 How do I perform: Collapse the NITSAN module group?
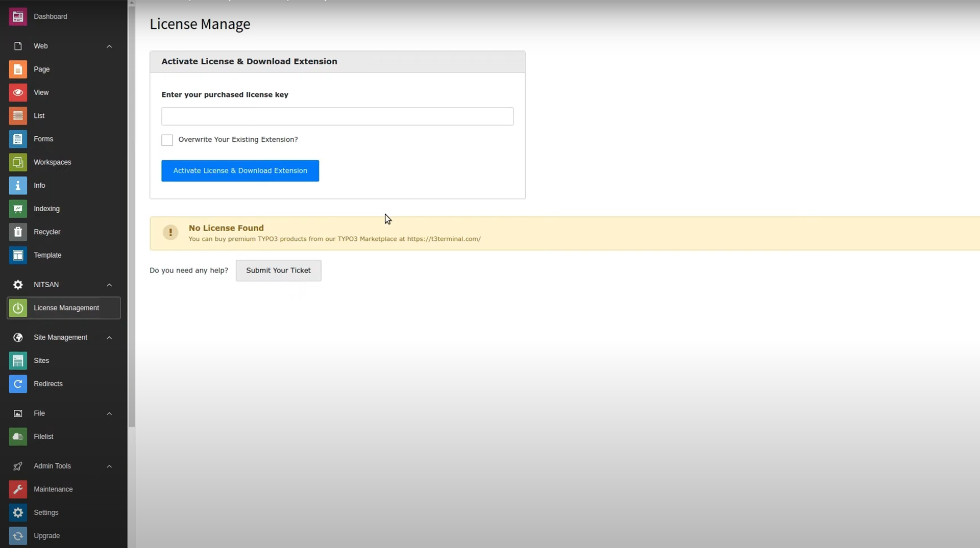(109, 285)
